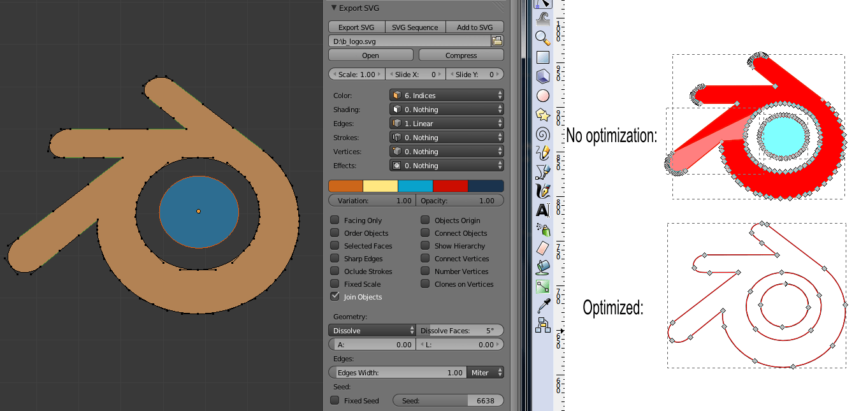The image size is (868, 411).
Task: Select the Text tool
Action: [542, 209]
